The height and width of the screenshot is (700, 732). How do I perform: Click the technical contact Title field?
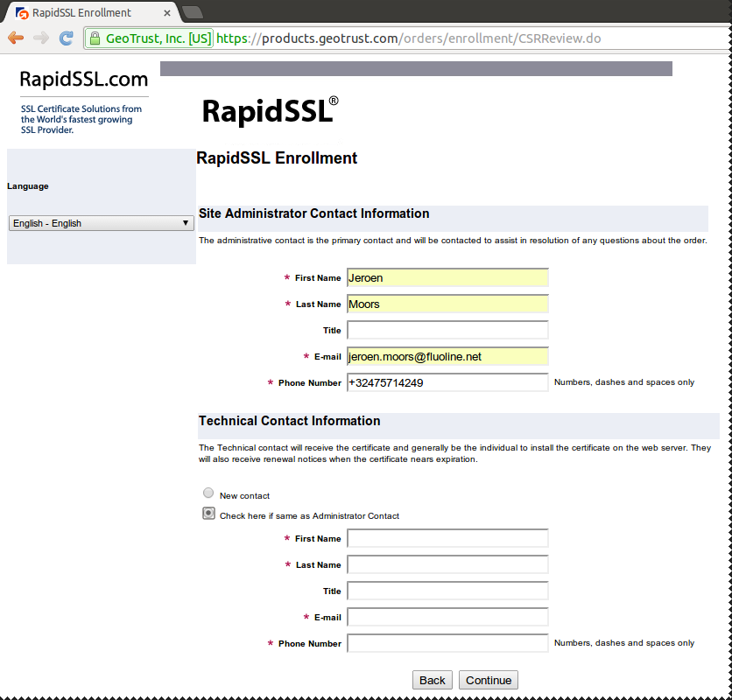click(x=447, y=591)
